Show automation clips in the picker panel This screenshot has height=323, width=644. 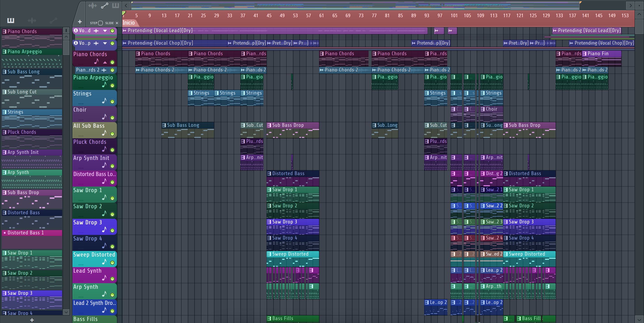point(53,21)
